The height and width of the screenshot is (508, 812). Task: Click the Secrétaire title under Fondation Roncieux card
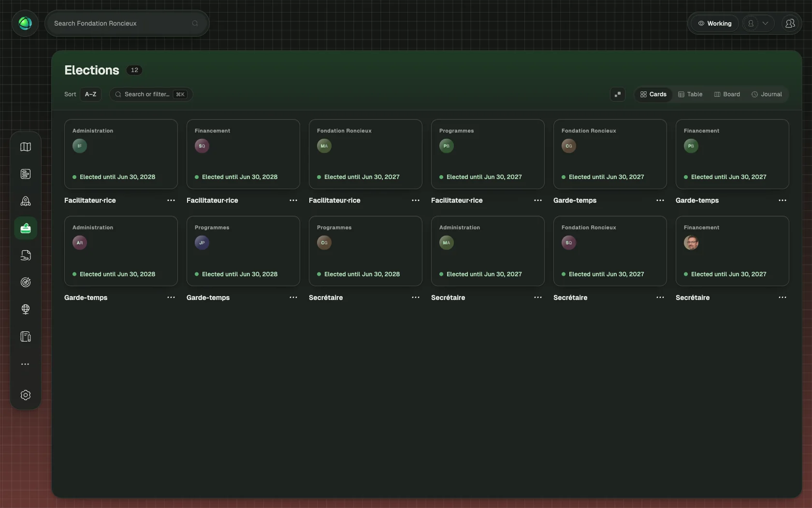coord(570,298)
